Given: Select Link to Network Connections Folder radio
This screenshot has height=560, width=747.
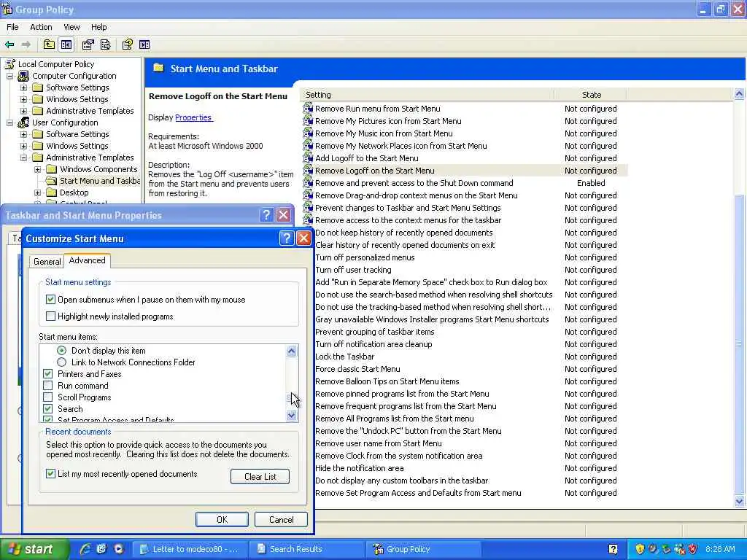Looking at the screenshot, I should [x=61, y=362].
